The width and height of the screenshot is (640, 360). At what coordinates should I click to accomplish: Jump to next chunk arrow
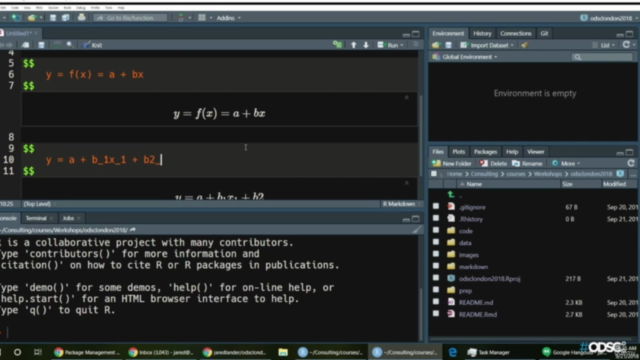tap(366, 45)
